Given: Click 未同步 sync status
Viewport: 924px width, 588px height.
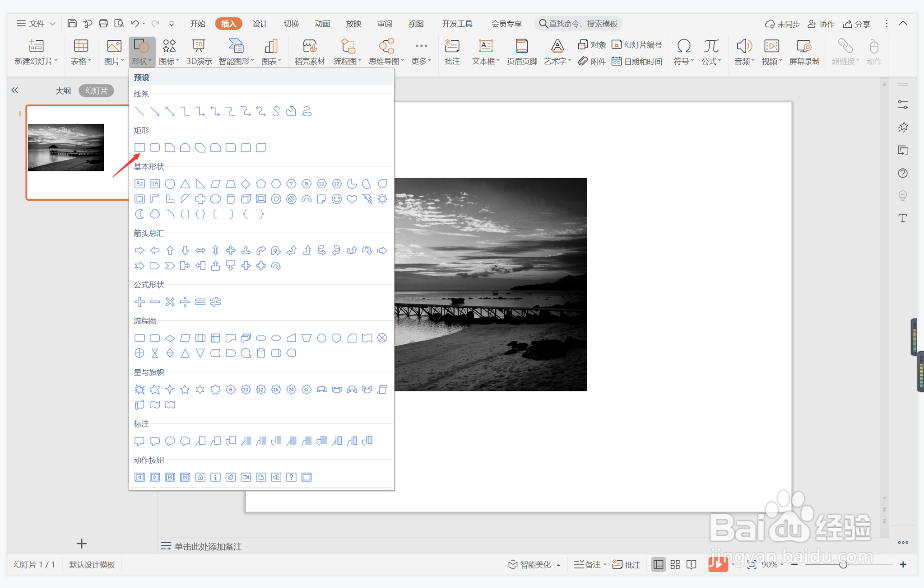Looking at the screenshot, I should pos(782,24).
